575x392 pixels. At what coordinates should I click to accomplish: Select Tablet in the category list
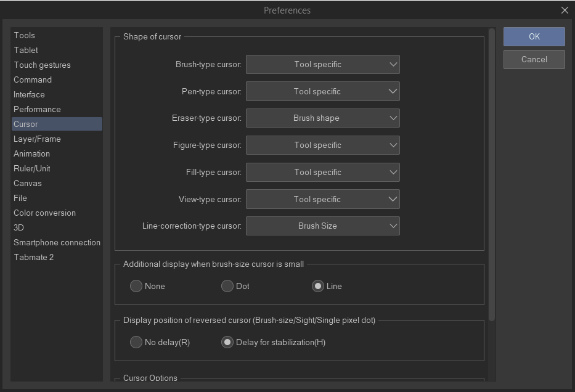pos(57,51)
